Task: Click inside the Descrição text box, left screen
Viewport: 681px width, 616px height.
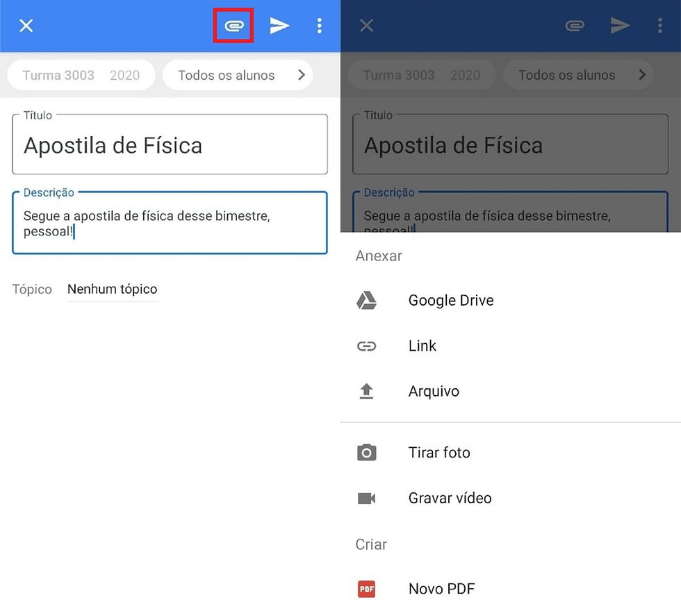Action: pos(170,223)
